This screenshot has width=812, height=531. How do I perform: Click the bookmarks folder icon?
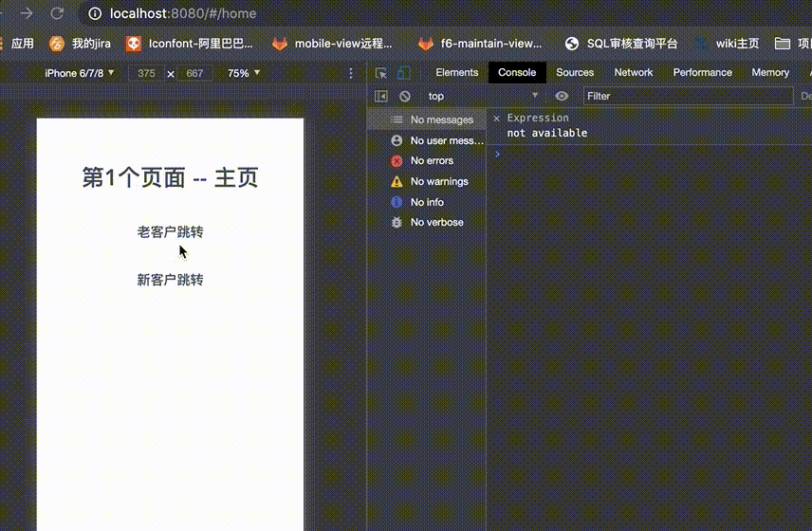pyautogui.click(x=782, y=44)
